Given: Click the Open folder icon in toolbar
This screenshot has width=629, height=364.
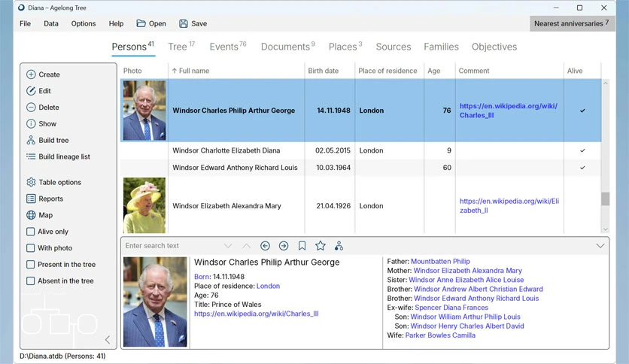Looking at the screenshot, I should 141,23.
